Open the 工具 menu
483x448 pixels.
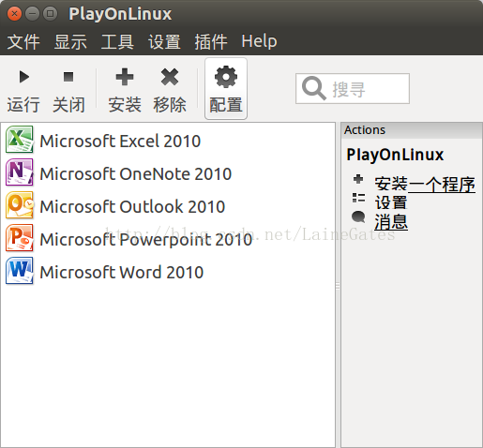pos(117,41)
